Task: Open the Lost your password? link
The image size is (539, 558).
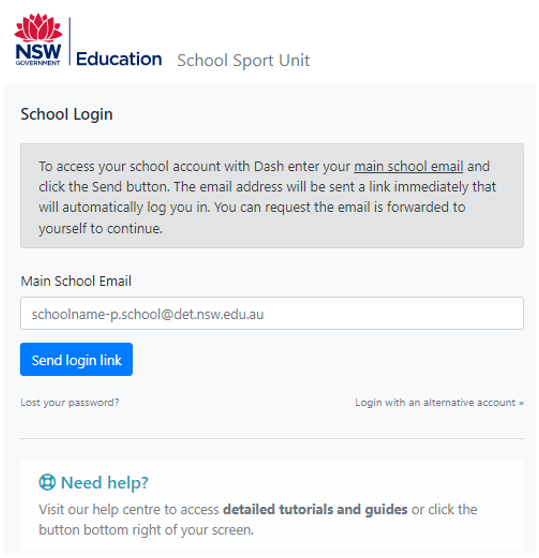Action: [x=70, y=402]
